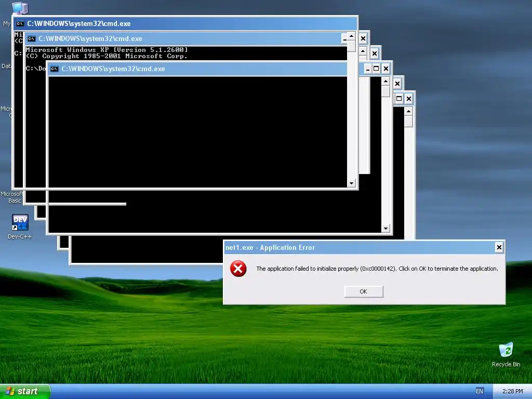Maximize the cmd window showing only maximize and close
This screenshot has height=399, width=532.
pos(399,99)
